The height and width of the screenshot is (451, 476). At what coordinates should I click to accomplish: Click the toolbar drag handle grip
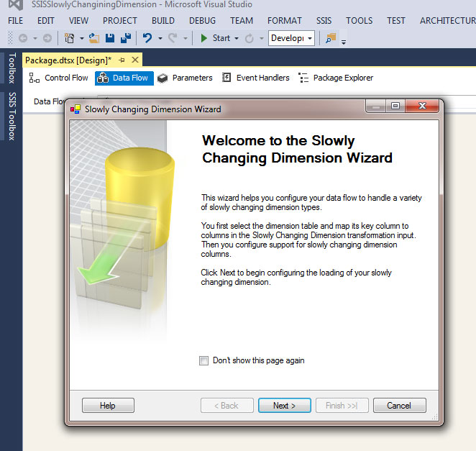pos(10,38)
